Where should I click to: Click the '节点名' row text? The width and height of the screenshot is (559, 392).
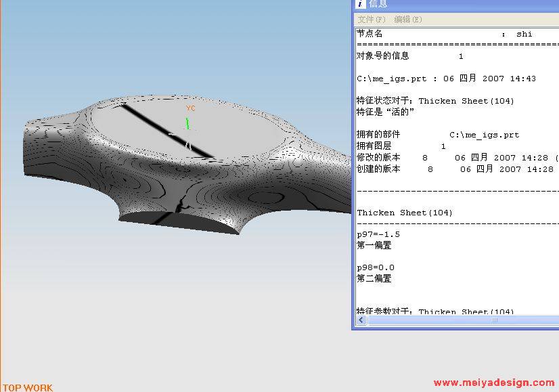[370, 34]
